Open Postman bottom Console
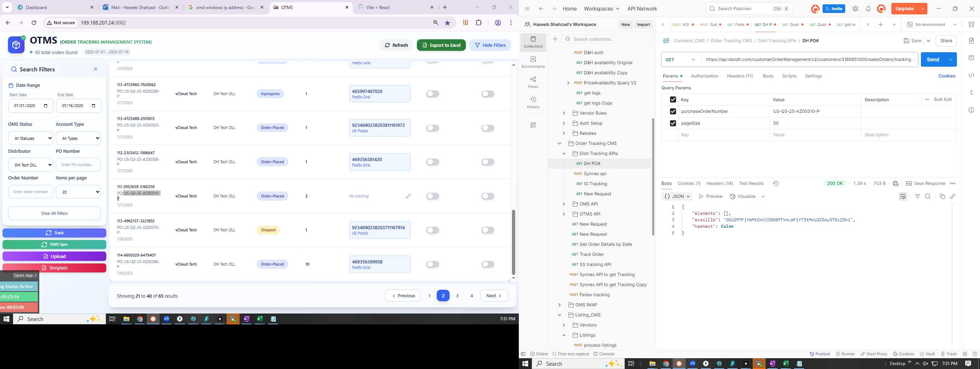Viewport: 980px width, 369px height. [604, 354]
